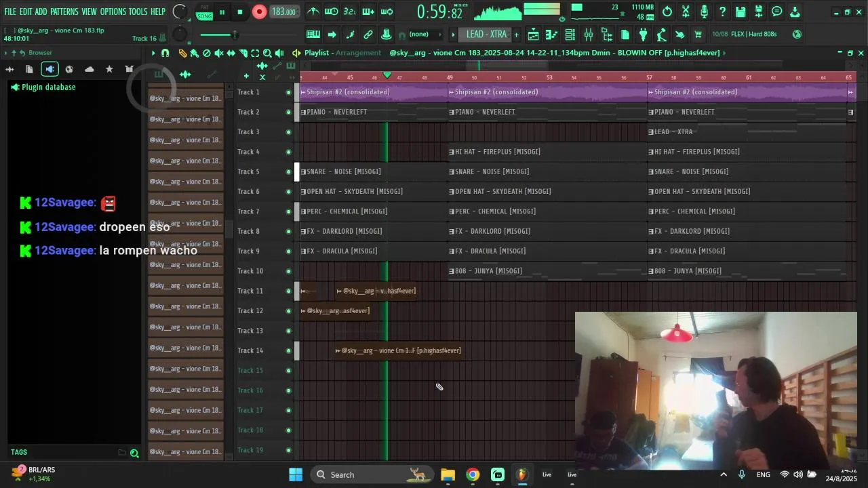This screenshot has width=868, height=488.
Task: Open the tempo tapper icon
Action: [x=661, y=35]
